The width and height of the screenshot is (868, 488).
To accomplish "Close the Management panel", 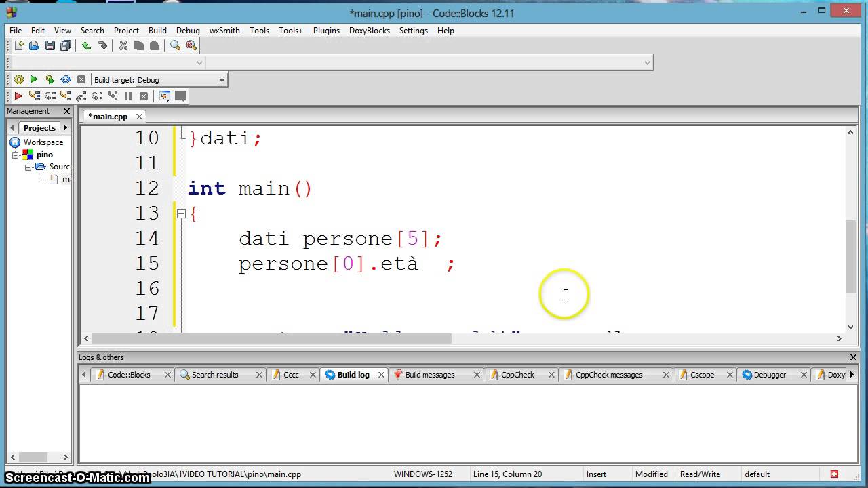I will [x=66, y=111].
